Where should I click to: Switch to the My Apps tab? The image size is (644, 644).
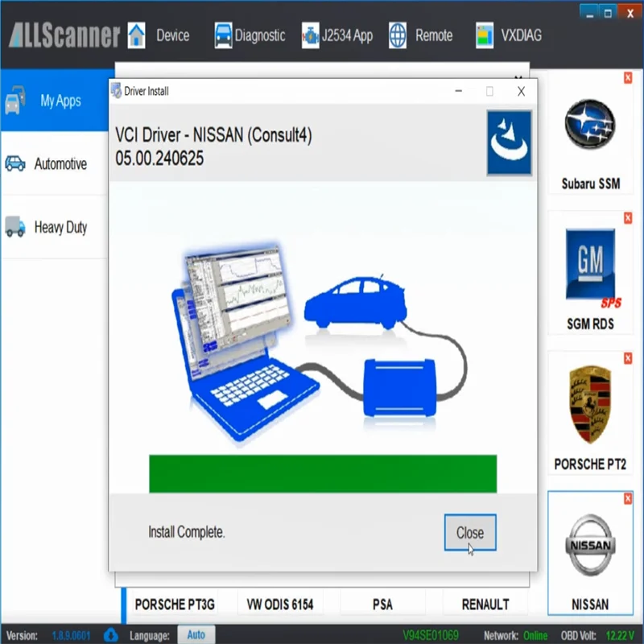pos(54,100)
